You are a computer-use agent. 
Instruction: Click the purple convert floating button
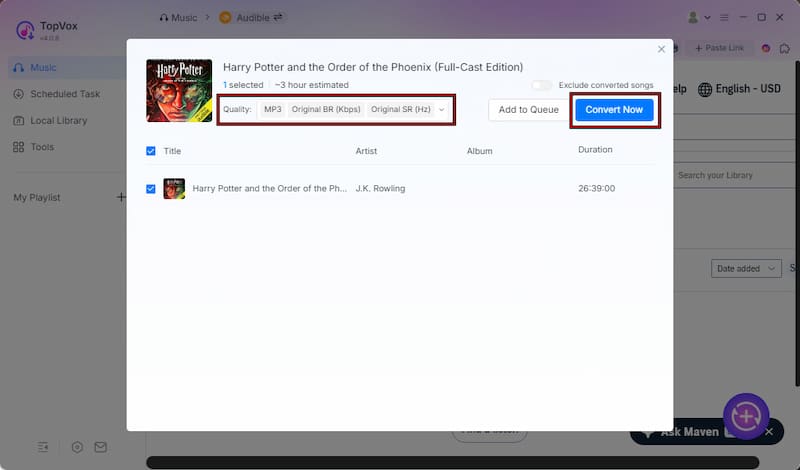[x=746, y=416]
